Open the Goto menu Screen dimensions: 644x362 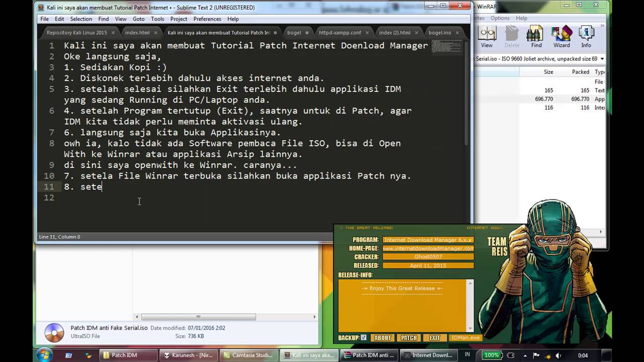[138, 19]
